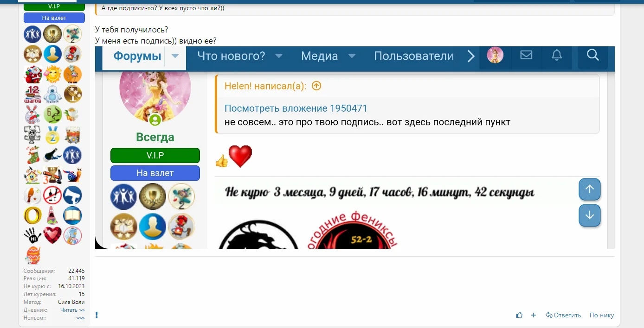Click the Easter cake badge
644x328 pixels.
tap(72, 135)
